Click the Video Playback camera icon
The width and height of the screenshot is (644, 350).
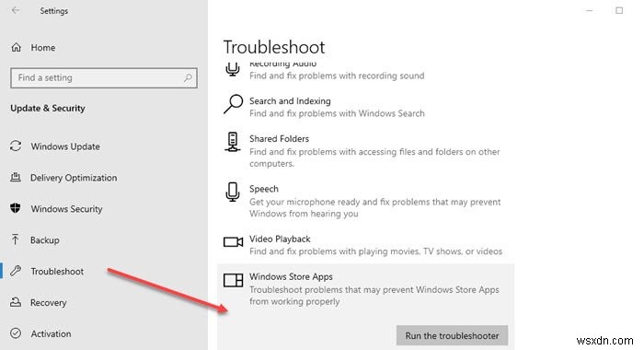pyautogui.click(x=233, y=242)
